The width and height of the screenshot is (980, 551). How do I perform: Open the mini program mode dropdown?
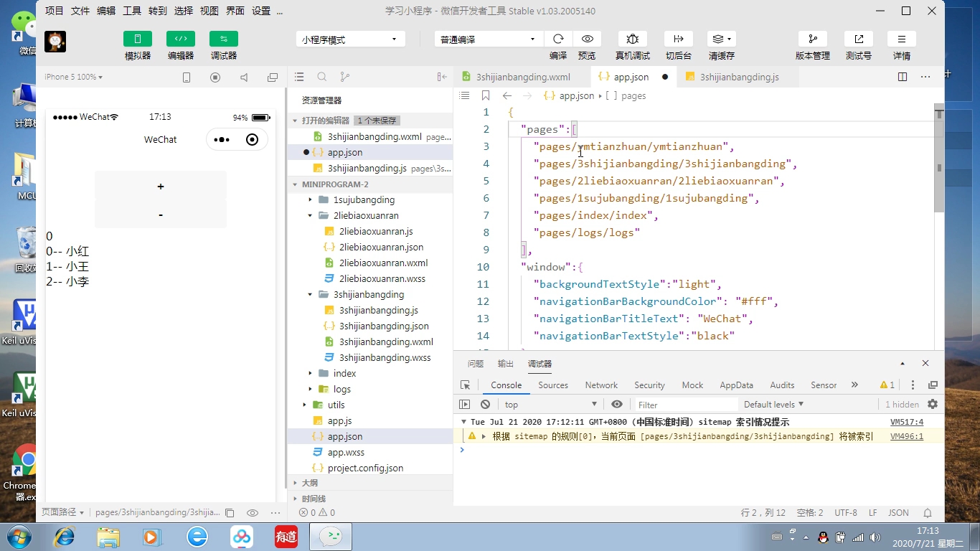[x=350, y=39]
